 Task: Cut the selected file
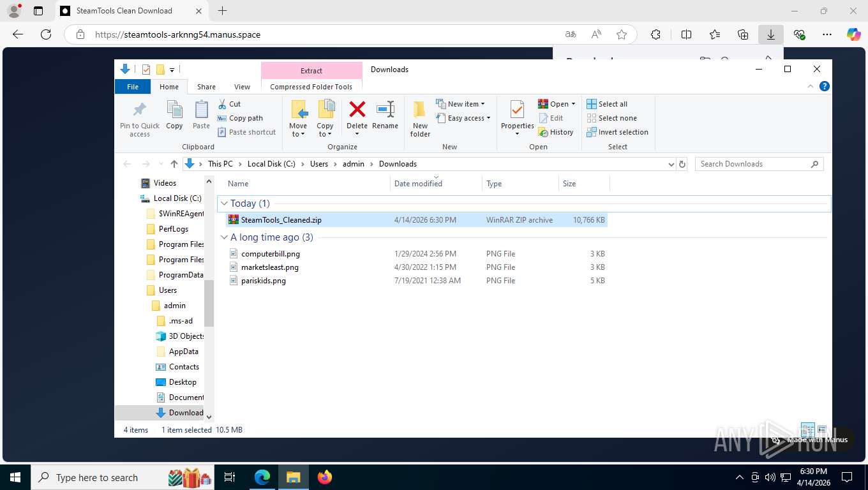coord(229,104)
